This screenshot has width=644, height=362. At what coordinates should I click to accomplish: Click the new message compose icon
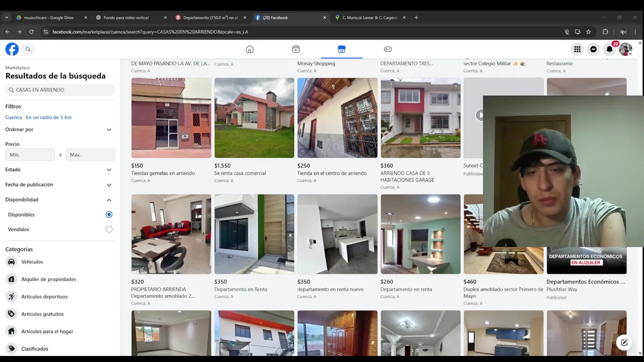[x=624, y=342]
